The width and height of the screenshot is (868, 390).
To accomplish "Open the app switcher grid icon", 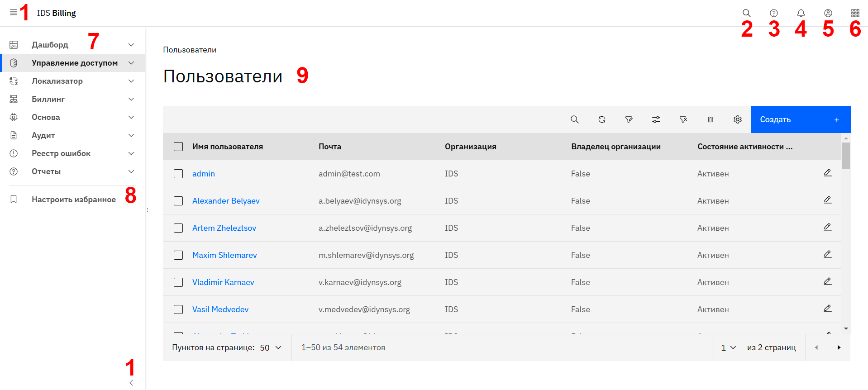I will click(x=855, y=13).
